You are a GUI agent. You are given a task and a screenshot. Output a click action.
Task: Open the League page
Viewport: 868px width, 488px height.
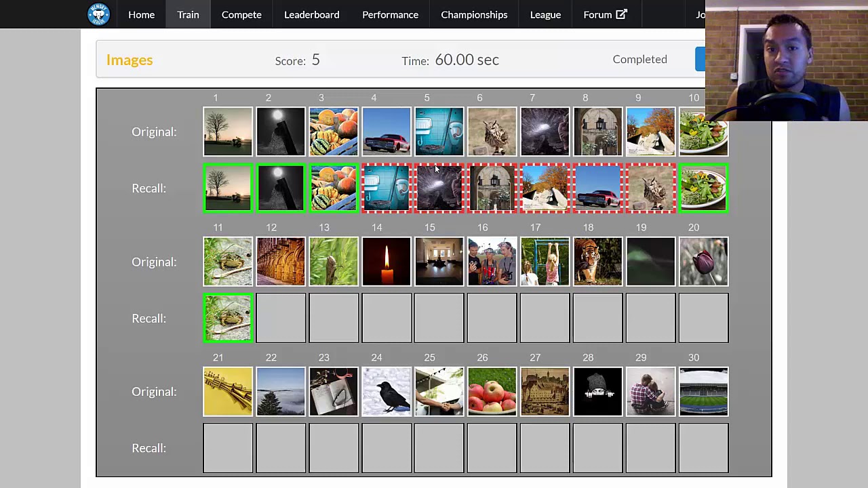pos(545,14)
